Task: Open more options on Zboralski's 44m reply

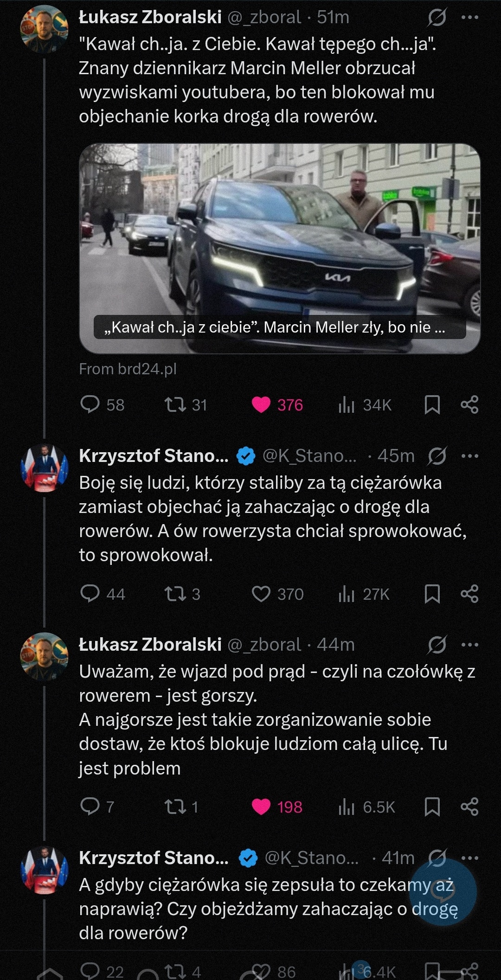Action: click(469, 645)
